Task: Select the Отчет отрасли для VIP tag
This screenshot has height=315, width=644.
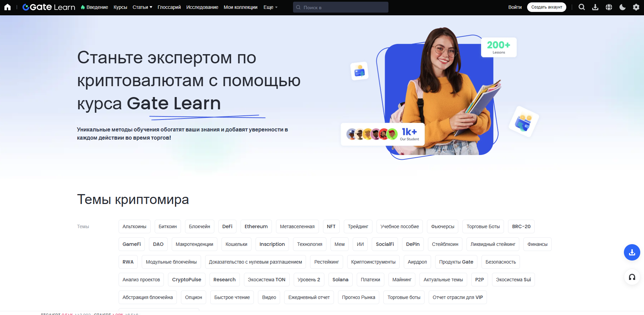Action: (x=458, y=297)
